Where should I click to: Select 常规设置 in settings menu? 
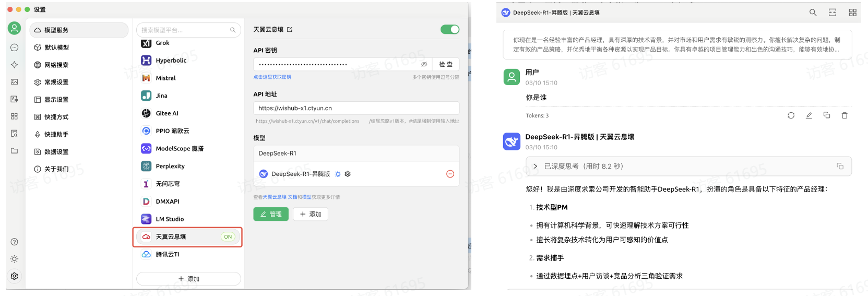click(79, 82)
